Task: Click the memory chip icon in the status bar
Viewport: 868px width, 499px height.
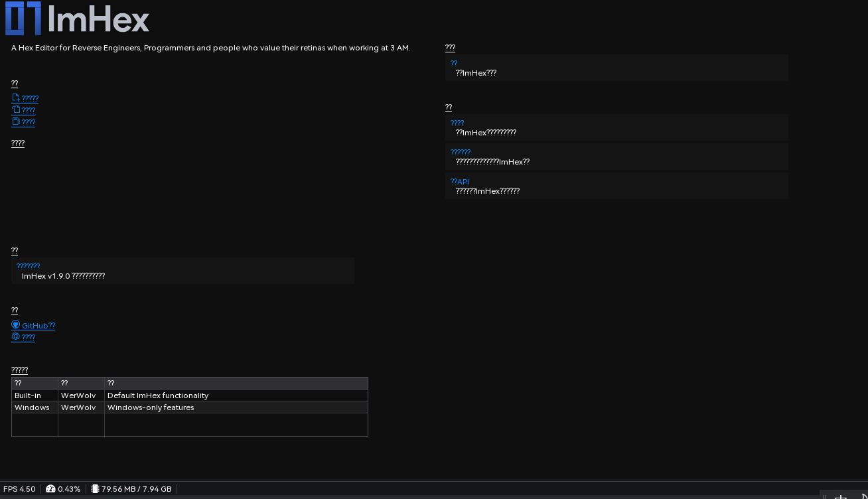Action: (95, 489)
